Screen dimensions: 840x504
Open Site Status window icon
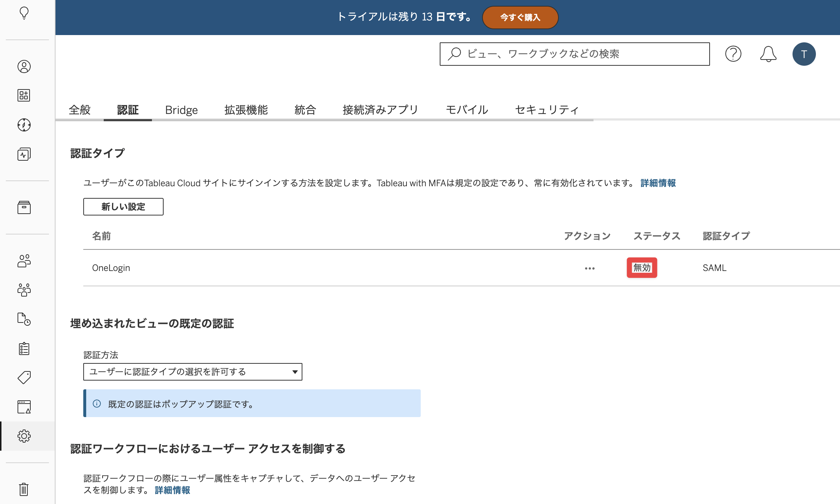pyautogui.click(x=24, y=407)
